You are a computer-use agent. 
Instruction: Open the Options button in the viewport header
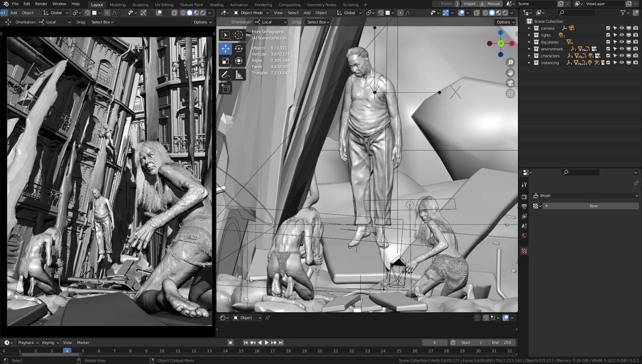coord(505,22)
